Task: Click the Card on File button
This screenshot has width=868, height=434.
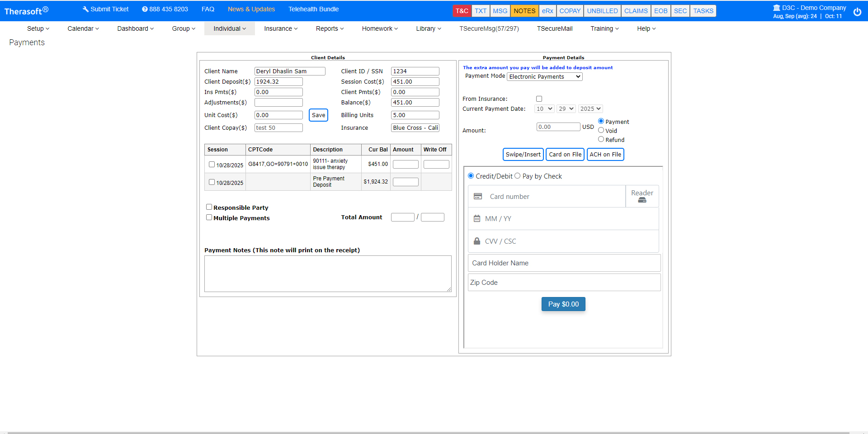Action: click(x=565, y=155)
